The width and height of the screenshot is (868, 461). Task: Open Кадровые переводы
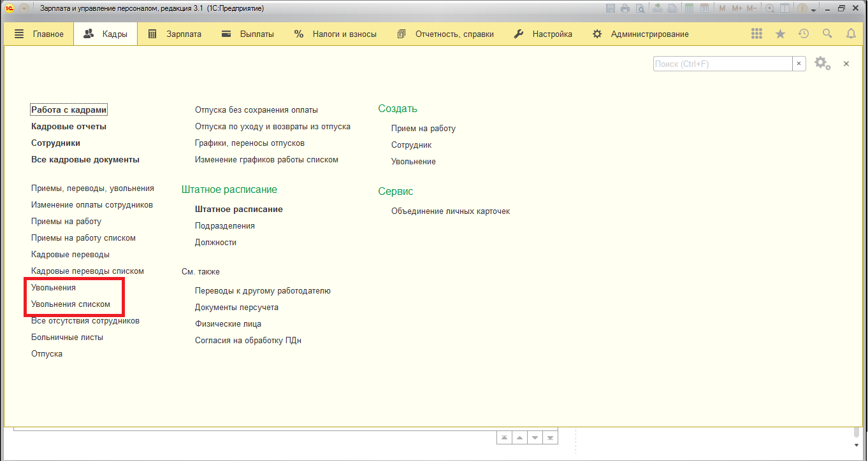(70, 254)
